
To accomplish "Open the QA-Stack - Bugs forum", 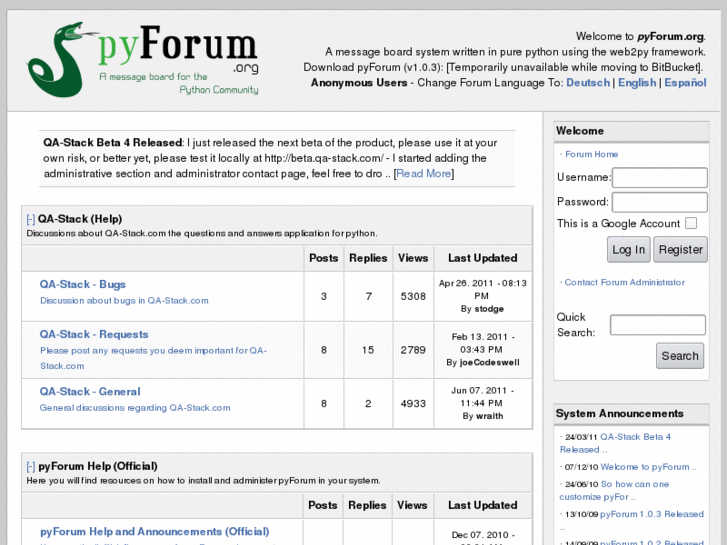I will tap(83, 284).
